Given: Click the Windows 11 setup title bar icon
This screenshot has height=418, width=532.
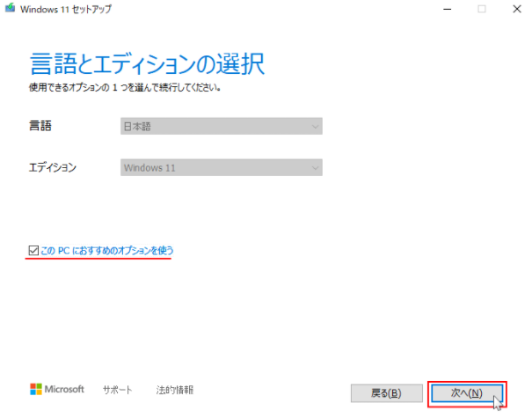Looking at the screenshot, I should click(x=10, y=8).
